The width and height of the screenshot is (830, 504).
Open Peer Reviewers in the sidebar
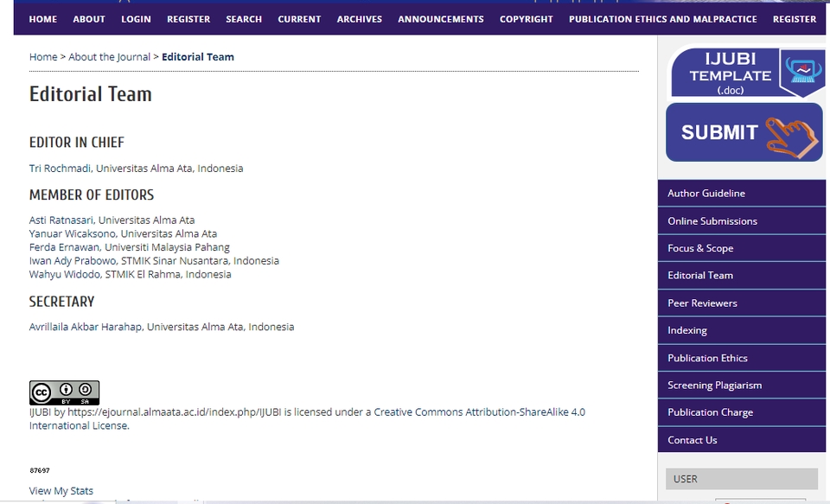click(742, 303)
